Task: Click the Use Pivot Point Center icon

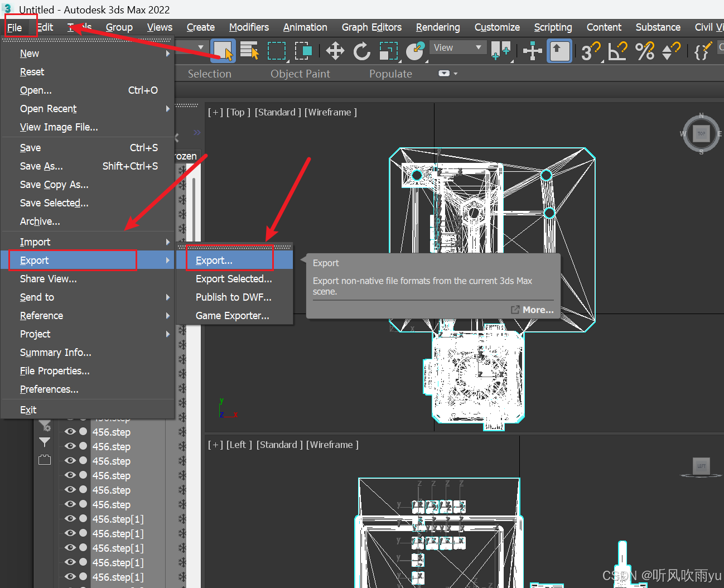Action: tap(501, 51)
